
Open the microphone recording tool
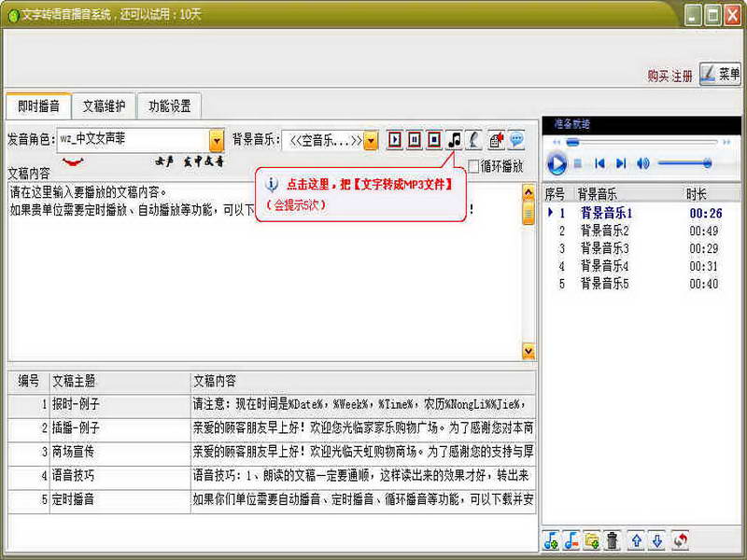click(473, 139)
